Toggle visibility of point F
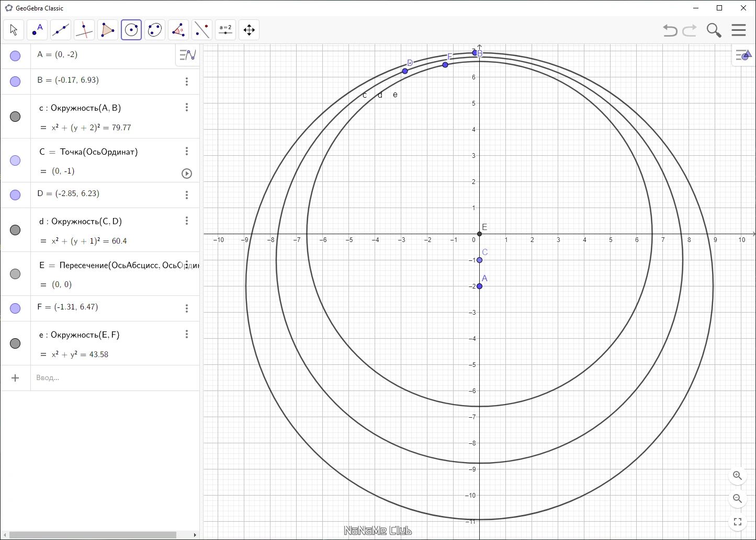The height and width of the screenshot is (540, 756). [x=15, y=308]
